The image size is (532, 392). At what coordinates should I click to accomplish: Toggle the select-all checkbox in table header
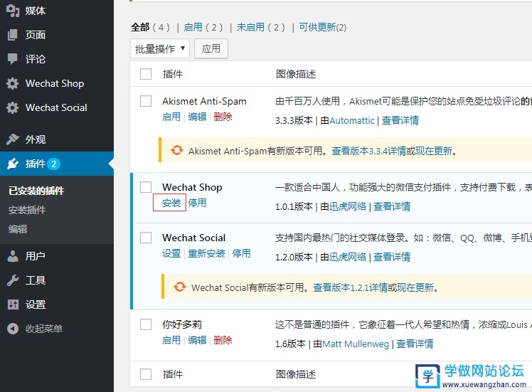tap(146, 74)
